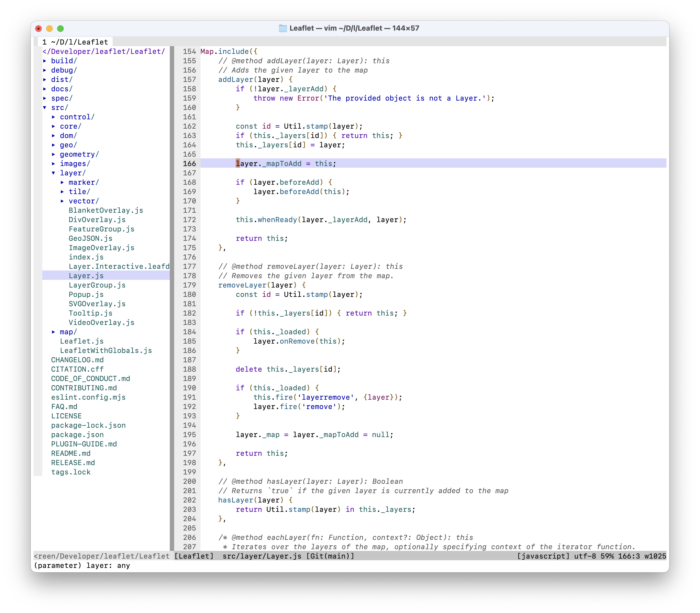This screenshot has height=613, width=700.
Task: Open FAQ.md in the file tree
Action: click(x=64, y=407)
